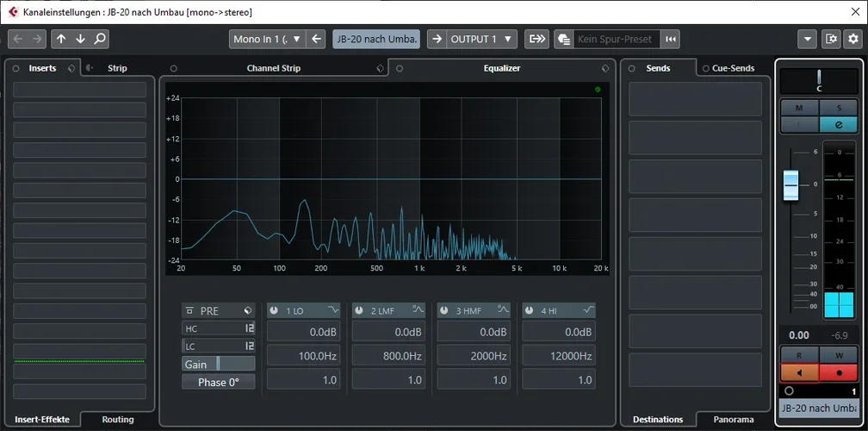
Task: Go to the next channel with down arrow
Action: tap(80, 39)
